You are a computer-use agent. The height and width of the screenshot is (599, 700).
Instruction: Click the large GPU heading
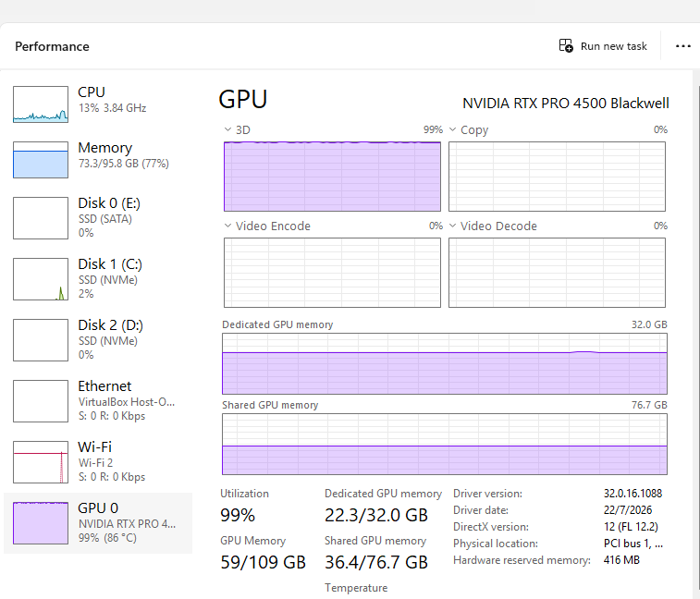243,99
